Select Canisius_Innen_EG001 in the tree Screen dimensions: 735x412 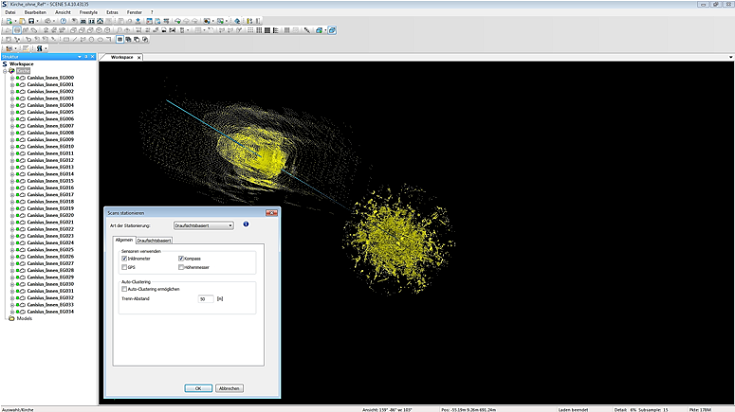tap(50, 85)
